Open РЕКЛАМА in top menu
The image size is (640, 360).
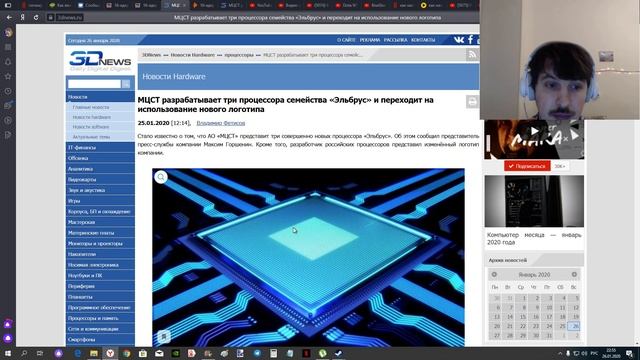click(x=370, y=40)
